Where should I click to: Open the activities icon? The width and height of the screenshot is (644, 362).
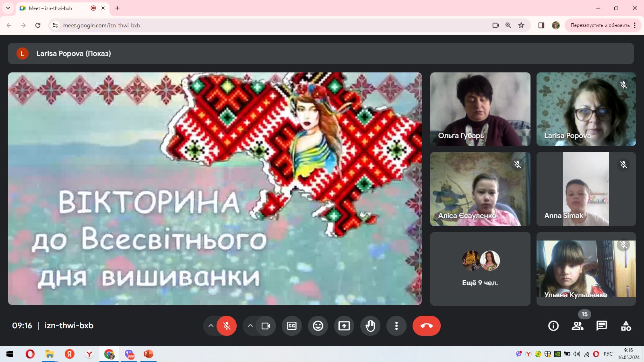[626, 326]
